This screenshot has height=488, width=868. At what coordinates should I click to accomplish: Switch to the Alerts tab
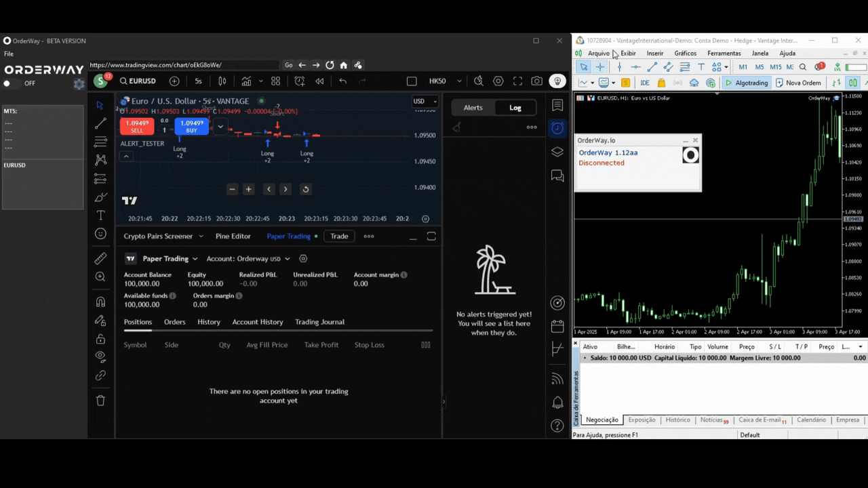click(473, 108)
